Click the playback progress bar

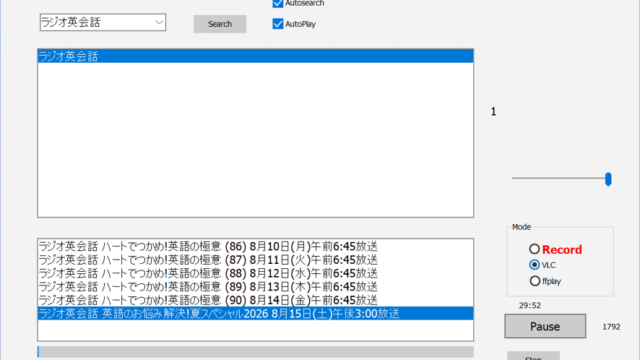point(256,352)
